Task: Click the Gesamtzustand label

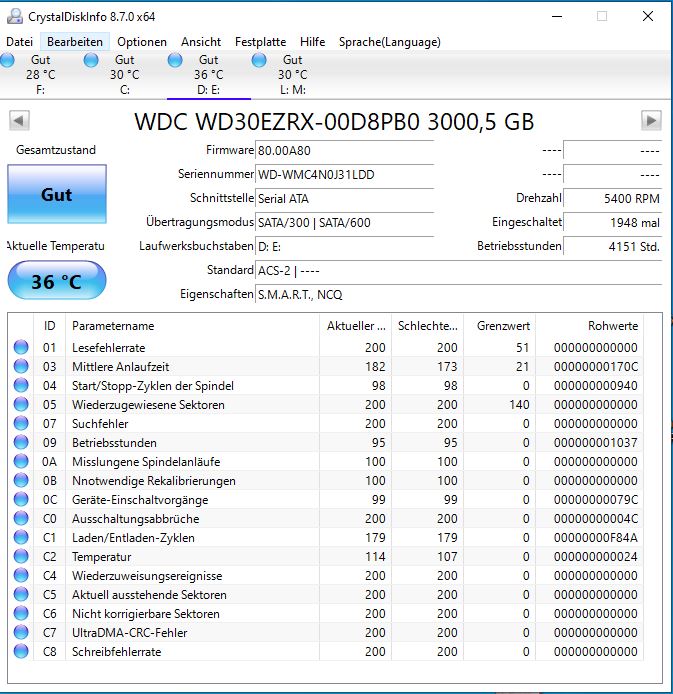Action: pyautogui.click(x=56, y=150)
